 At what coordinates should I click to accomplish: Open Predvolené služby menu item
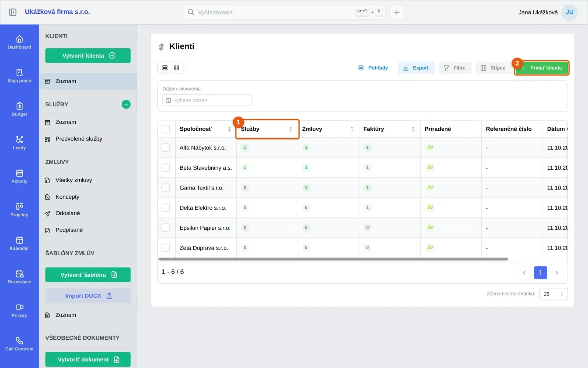88,139
